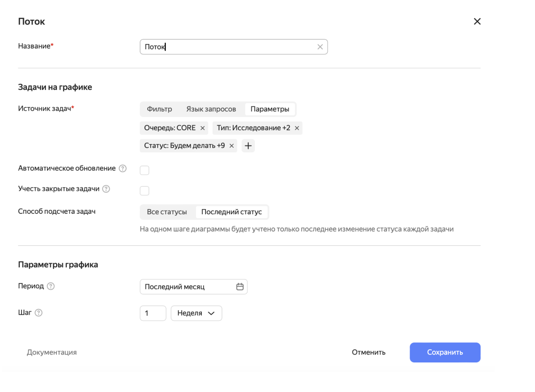Remove the Тип: Исследование +2 filter chip
The width and height of the screenshot is (535, 392).
pos(297,128)
